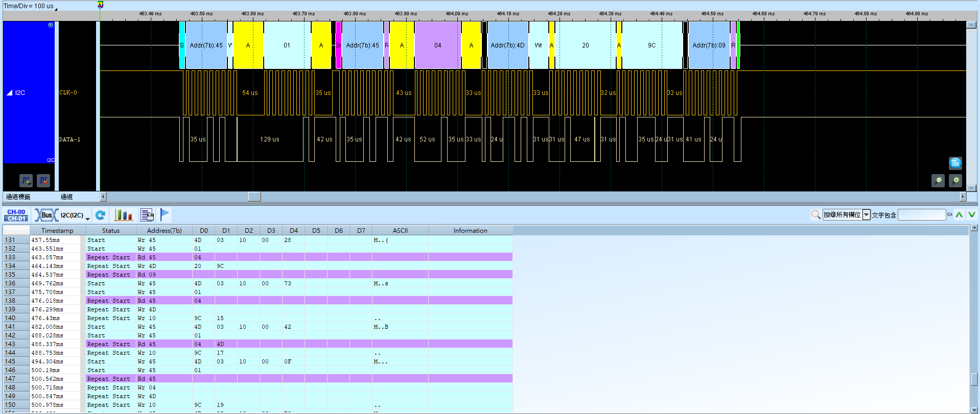Image resolution: width=980 pixels, height=414 pixels.
Task: Select report row 133 at 463.857ms
Action: 258,257
